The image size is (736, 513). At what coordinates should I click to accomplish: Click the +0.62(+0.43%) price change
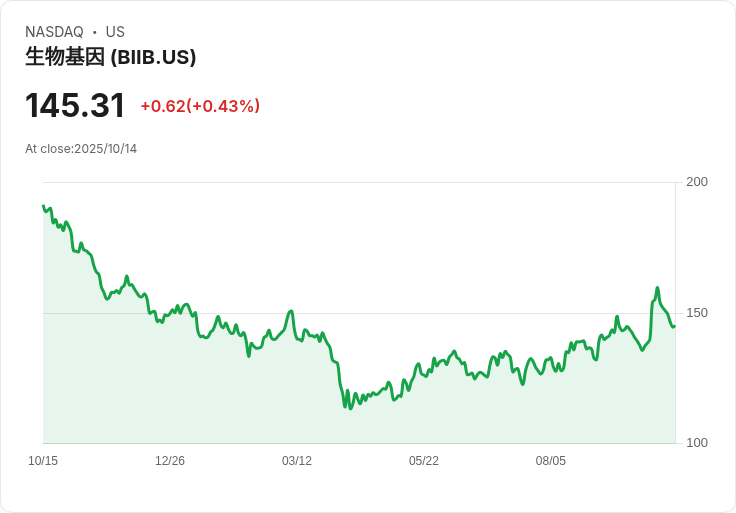[x=200, y=106]
